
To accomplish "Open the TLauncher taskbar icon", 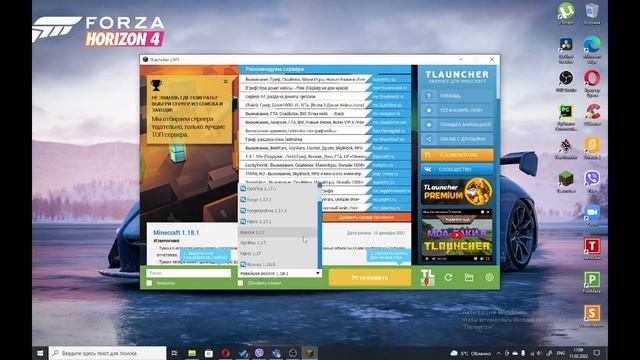I will (x=309, y=353).
